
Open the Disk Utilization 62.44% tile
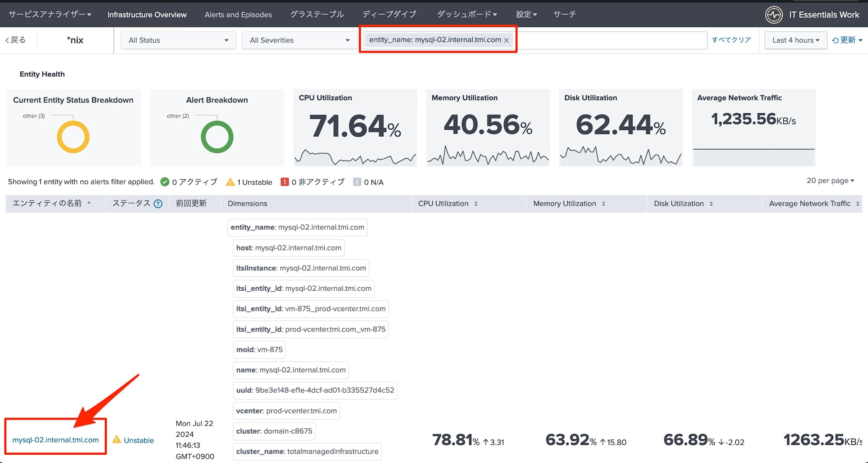[x=621, y=128]
